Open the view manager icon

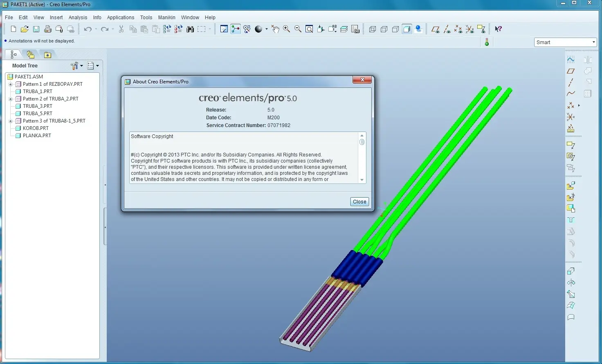click(x=355, y=29)
